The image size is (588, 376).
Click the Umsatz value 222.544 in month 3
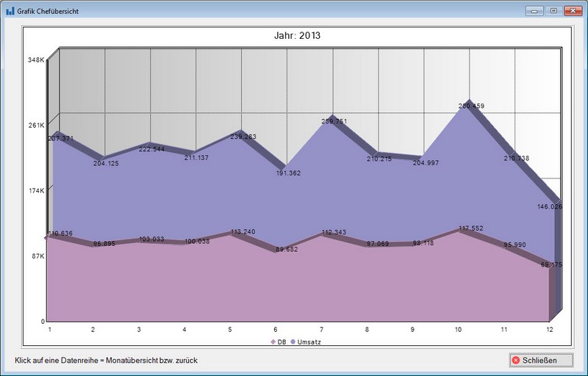(151, 149)
